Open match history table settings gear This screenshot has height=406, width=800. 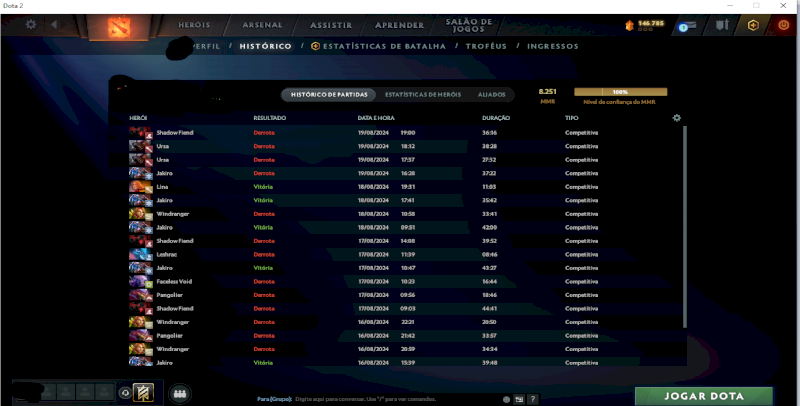[677, 118]
